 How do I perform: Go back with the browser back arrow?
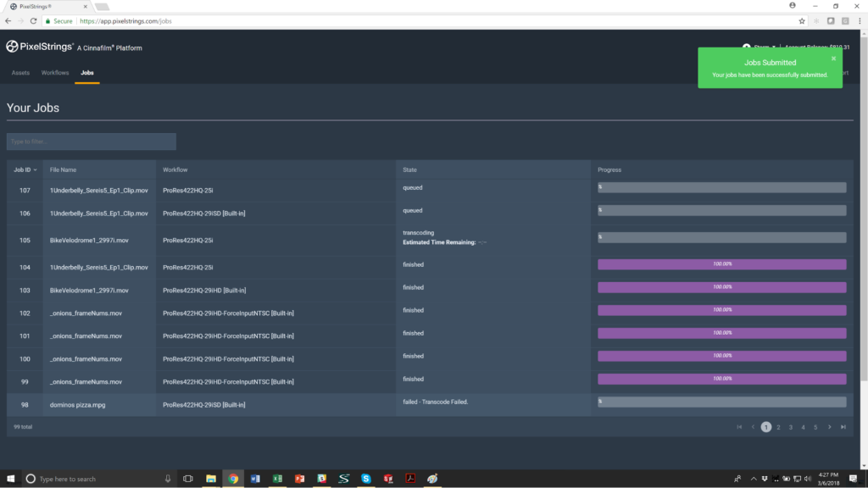(8, 21)
